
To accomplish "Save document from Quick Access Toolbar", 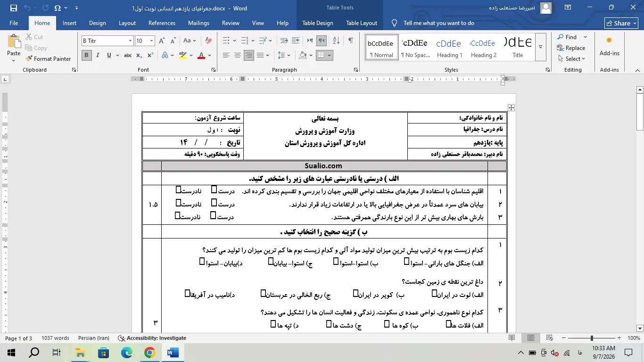I will pos(13,8).
